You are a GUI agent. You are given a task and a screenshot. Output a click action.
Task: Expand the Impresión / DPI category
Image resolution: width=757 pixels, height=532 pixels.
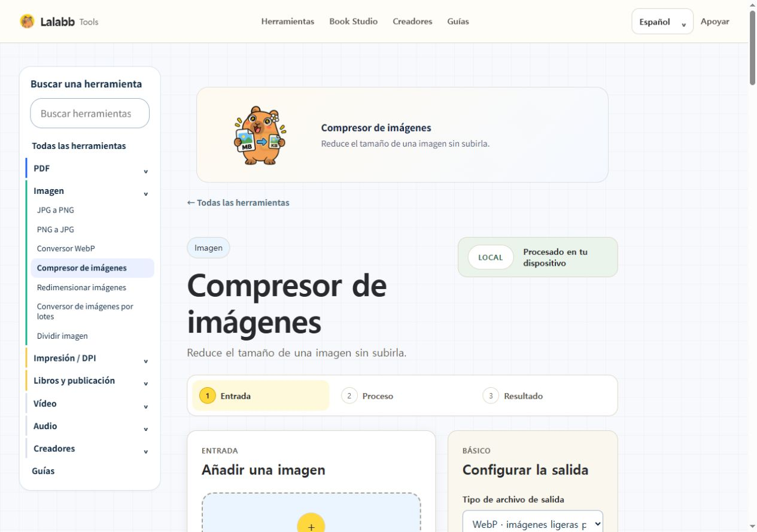90,358
